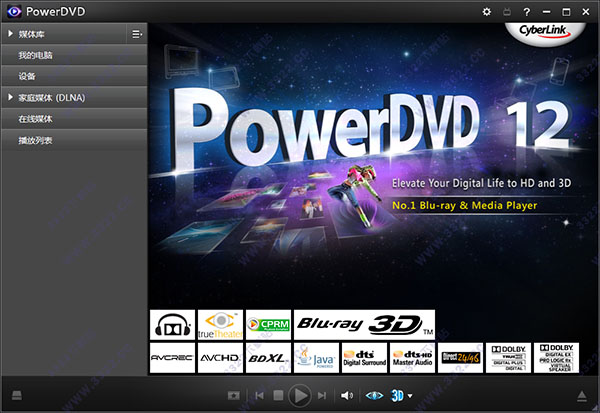Click the BDXL logo tile
600x413 pixels.
point(268,357)
